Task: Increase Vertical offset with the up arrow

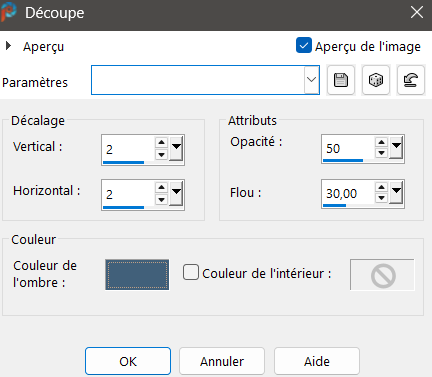Action: pos(162,143)
